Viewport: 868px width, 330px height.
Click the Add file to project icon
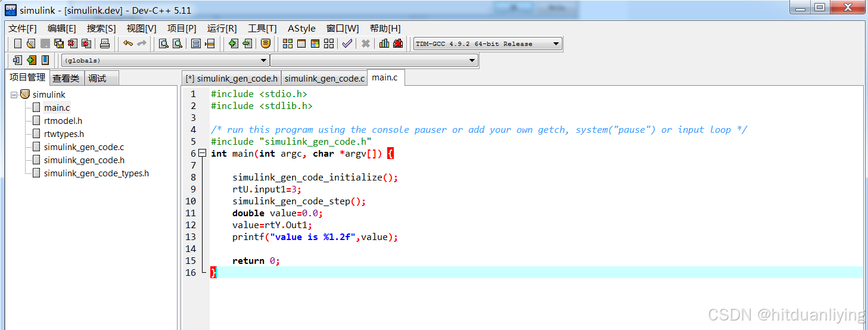point(233,43)
